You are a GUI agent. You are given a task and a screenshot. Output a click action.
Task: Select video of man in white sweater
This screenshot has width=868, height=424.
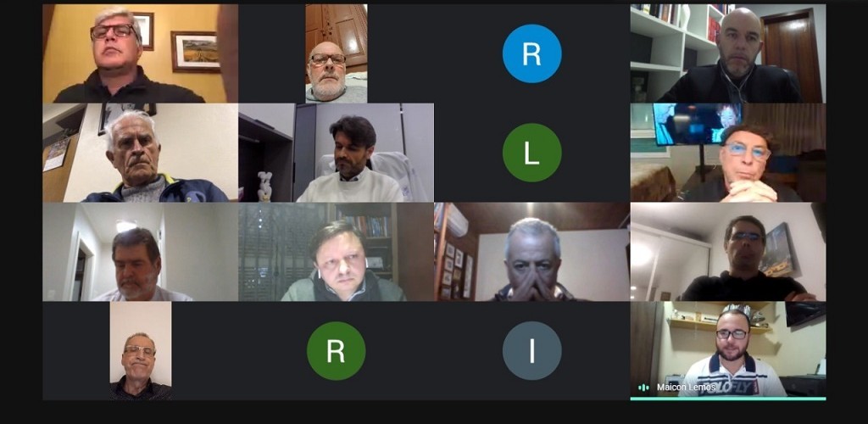pos(336,153)
